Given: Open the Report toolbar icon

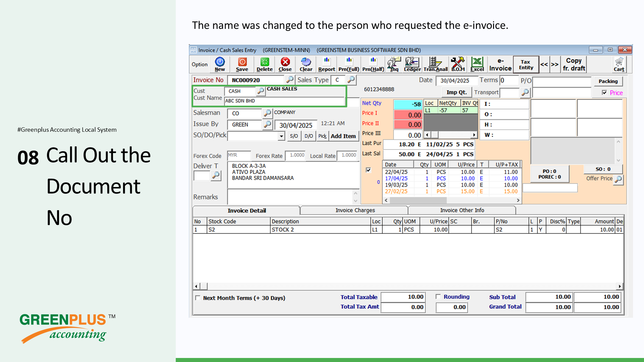Looking at the screenshot, I should click(327, 64).
